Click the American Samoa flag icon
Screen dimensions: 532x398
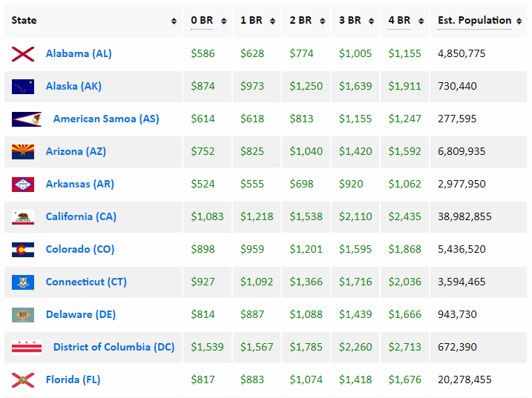pos(26,119)
